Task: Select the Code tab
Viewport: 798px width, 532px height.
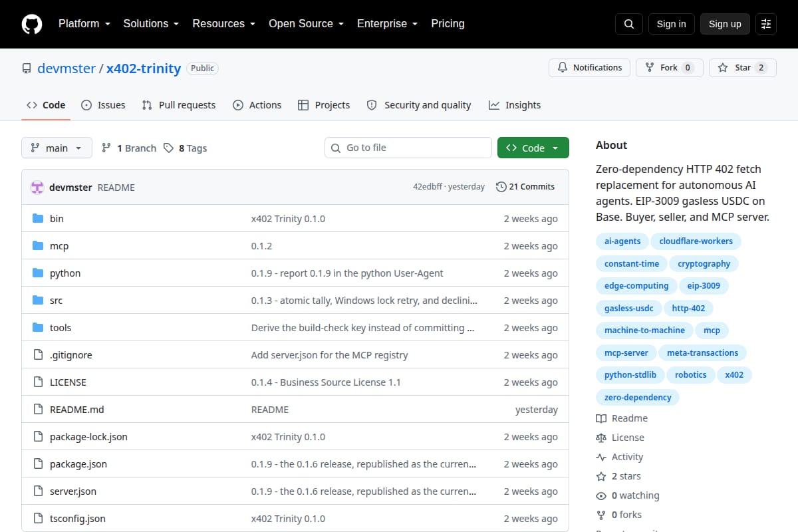Action: (46, 105)
